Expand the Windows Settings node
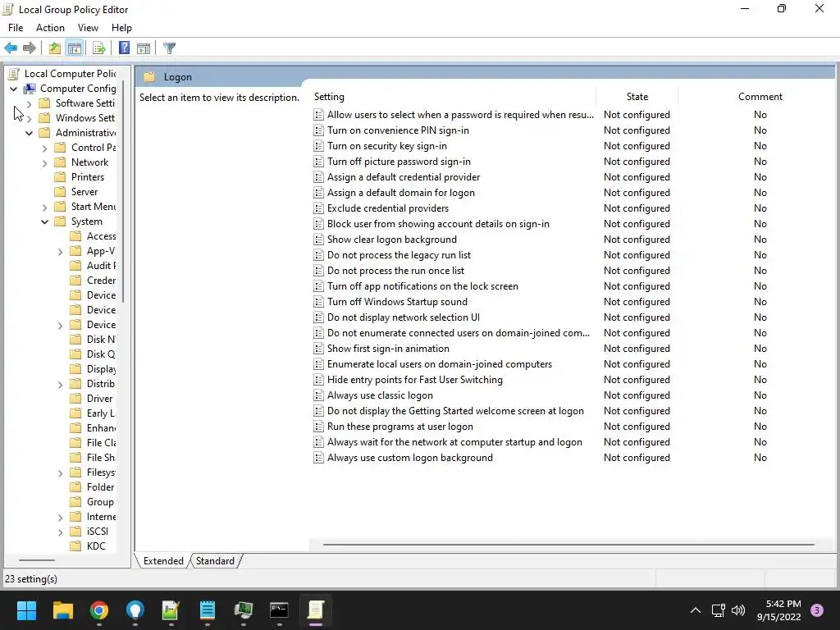Viewport: 840px width, 630px height. pyautogui.click(x=29, y=118)
